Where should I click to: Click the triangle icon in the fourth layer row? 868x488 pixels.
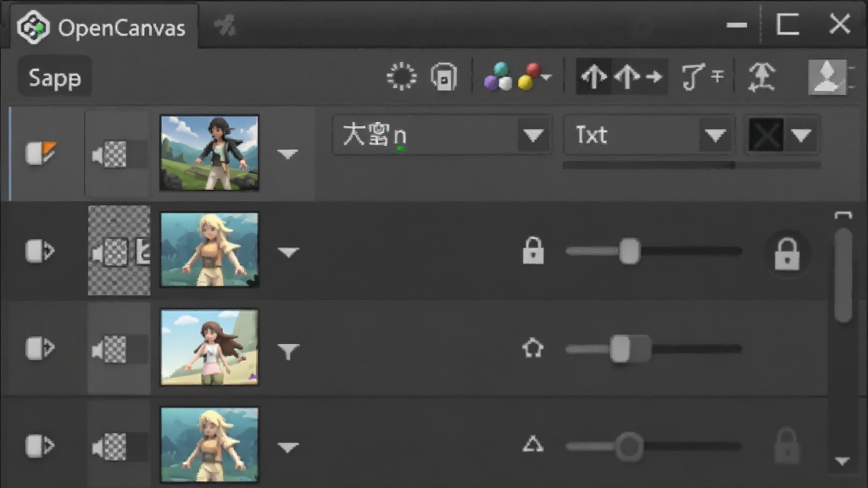pyautogui.click(x=532, y=444)
